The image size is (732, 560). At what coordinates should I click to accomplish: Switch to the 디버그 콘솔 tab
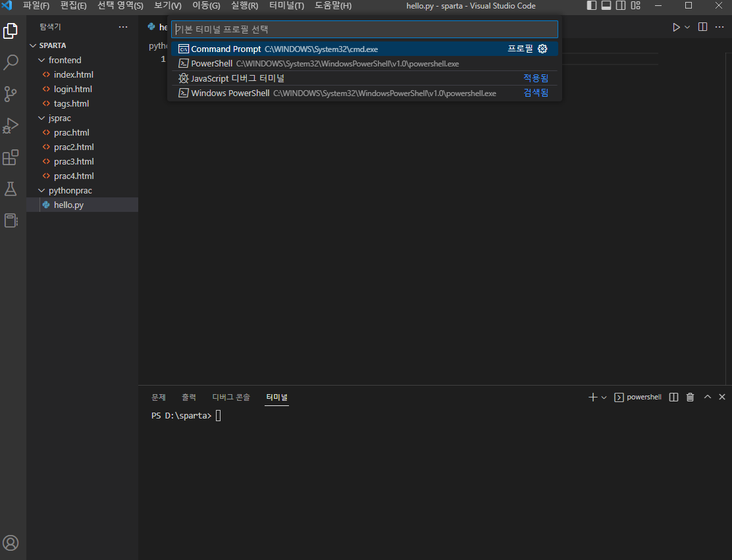pos(231,397)
